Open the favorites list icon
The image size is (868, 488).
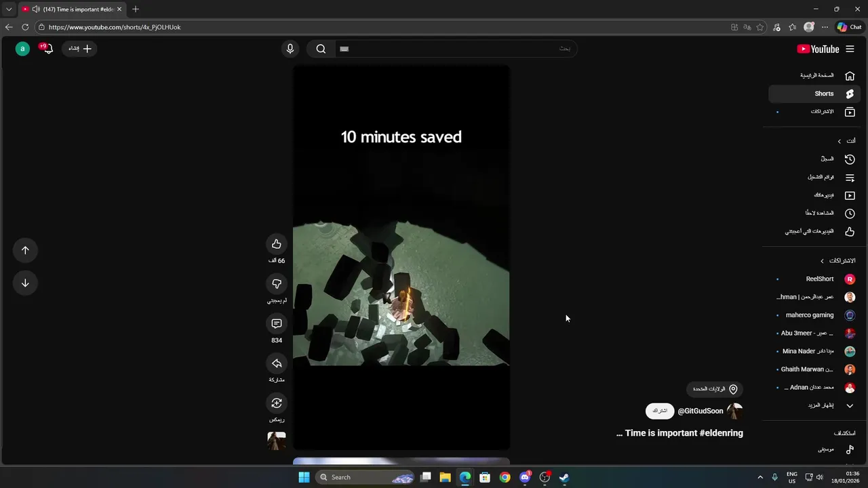pos(792,27)
